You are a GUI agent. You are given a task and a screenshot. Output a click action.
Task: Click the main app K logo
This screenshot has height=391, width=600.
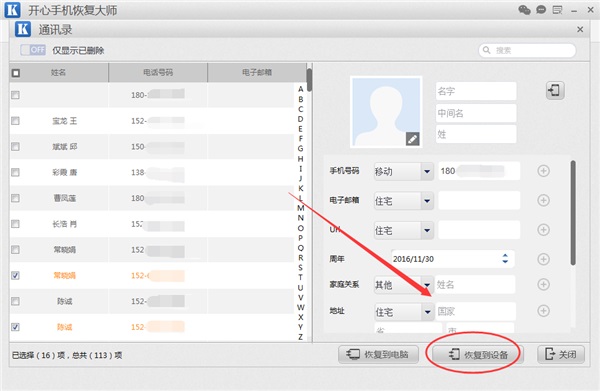pyautogui.click(x=12, y=10)
